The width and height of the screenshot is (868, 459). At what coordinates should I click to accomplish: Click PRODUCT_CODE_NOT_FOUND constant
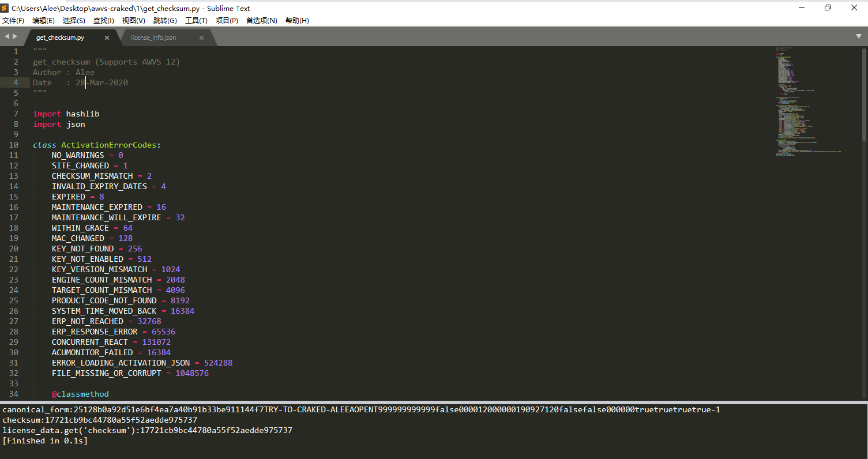(104, 300)
